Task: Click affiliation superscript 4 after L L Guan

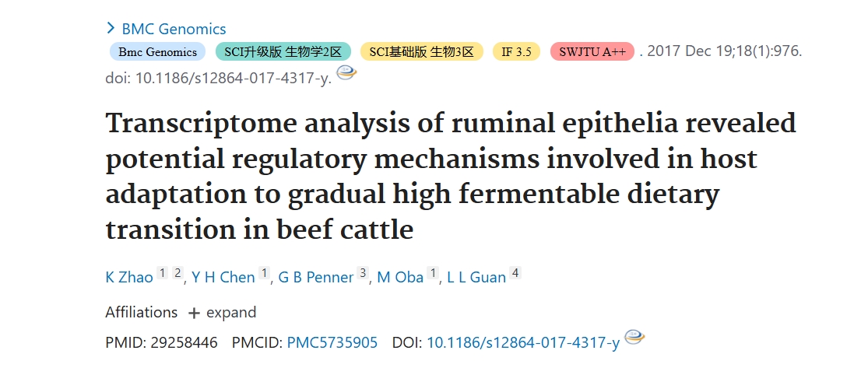Action: pyautogui.click(x=515, y=273)
